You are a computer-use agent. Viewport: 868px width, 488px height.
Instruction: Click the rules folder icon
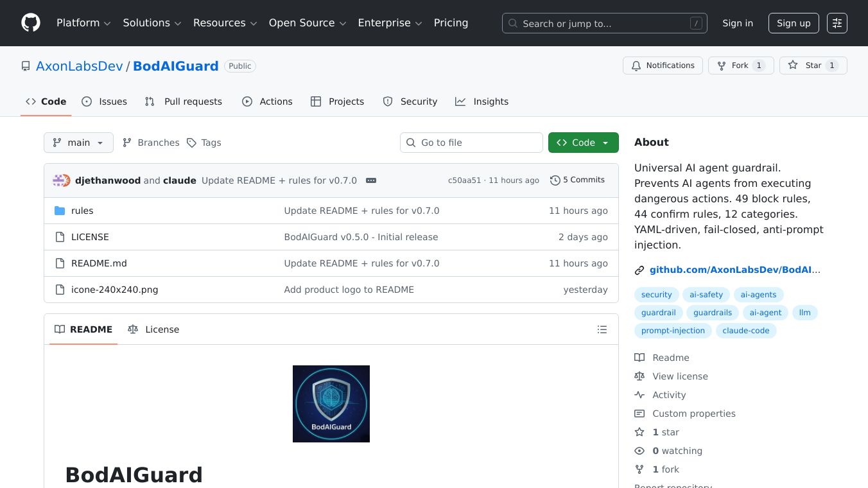(x=60, y=211)
